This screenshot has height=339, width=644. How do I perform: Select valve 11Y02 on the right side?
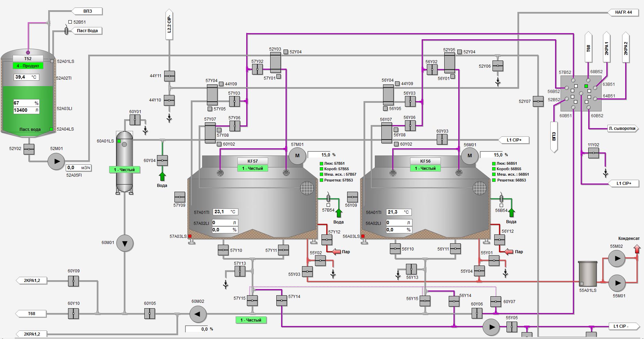(x=593, y=154)
